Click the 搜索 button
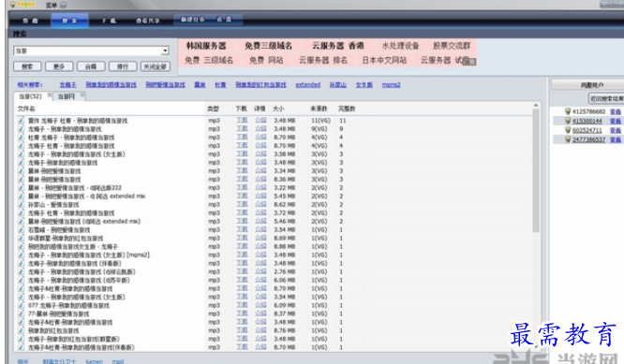 click(x=27, y=66)
